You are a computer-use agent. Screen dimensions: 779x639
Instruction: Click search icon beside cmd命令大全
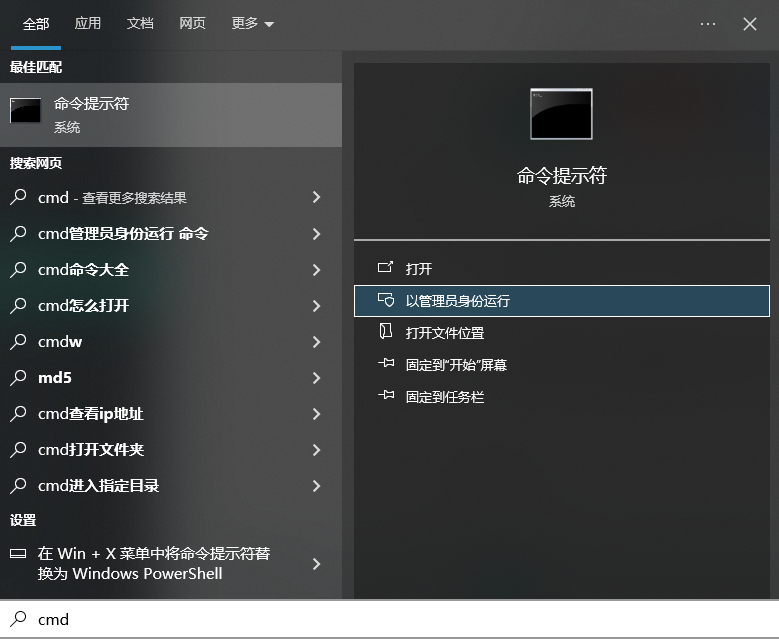click(18, 269)
